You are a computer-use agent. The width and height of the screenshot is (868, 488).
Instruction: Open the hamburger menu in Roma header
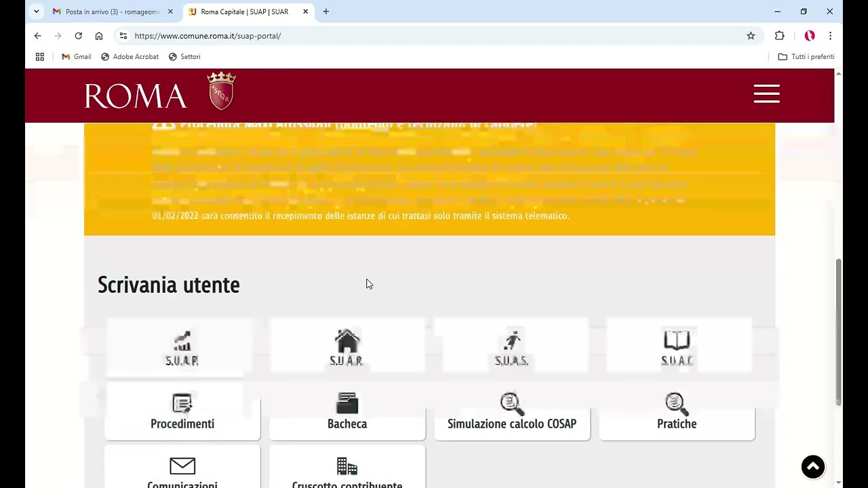pos(766,94)
